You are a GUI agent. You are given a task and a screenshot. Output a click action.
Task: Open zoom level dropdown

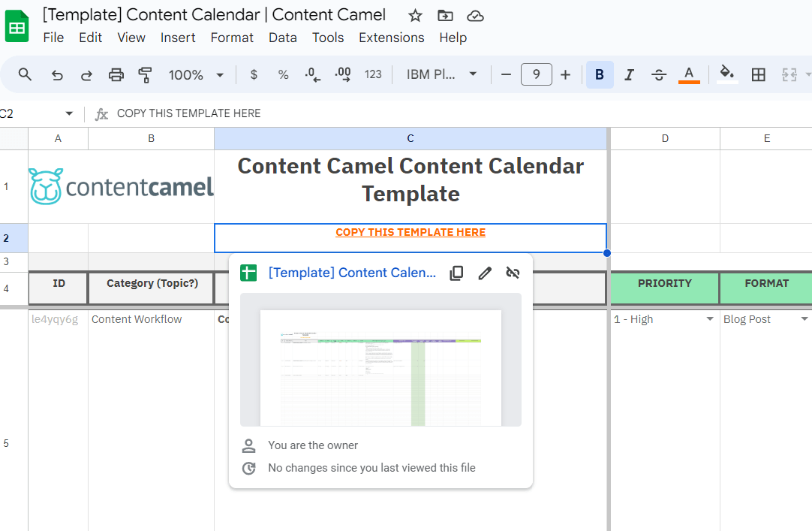197,75
